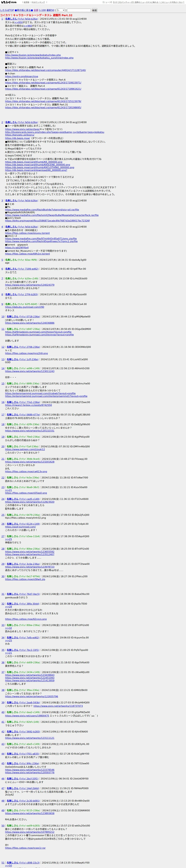Follow the >>950 anchor in post 1
This screenshot has height=868, width=186.
pyautogui.click(x=19, y=22)
